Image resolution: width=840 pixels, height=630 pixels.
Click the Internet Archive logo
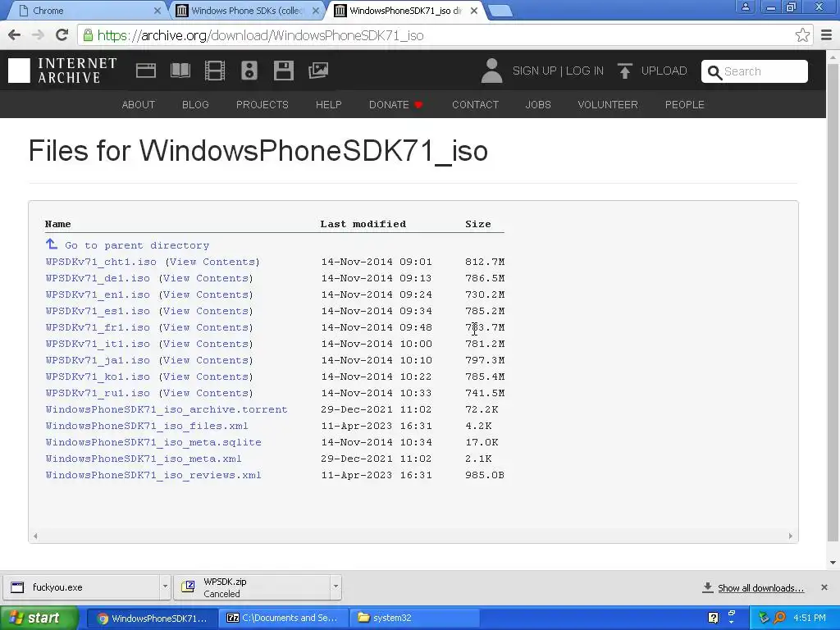(62, 71)
